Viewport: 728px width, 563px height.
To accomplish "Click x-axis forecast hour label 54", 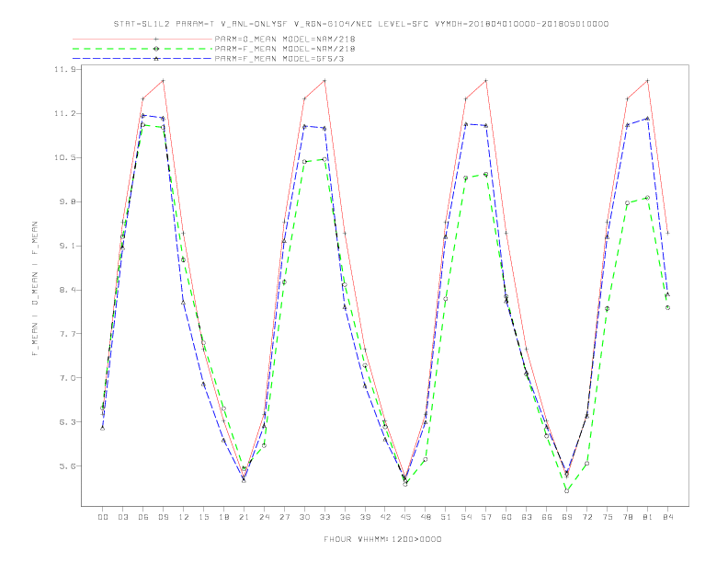I will pyautogui.click(x=466, y=517).
